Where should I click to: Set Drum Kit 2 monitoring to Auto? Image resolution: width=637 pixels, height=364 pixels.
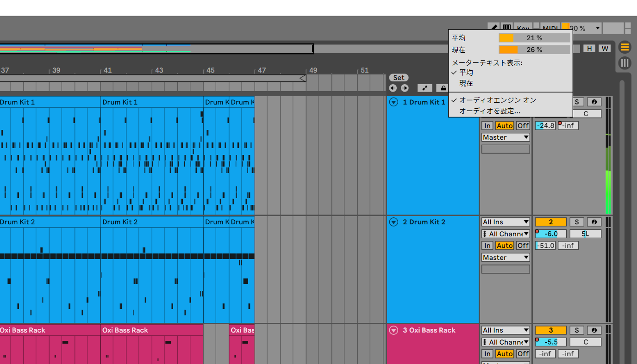(x=505, y=246)
